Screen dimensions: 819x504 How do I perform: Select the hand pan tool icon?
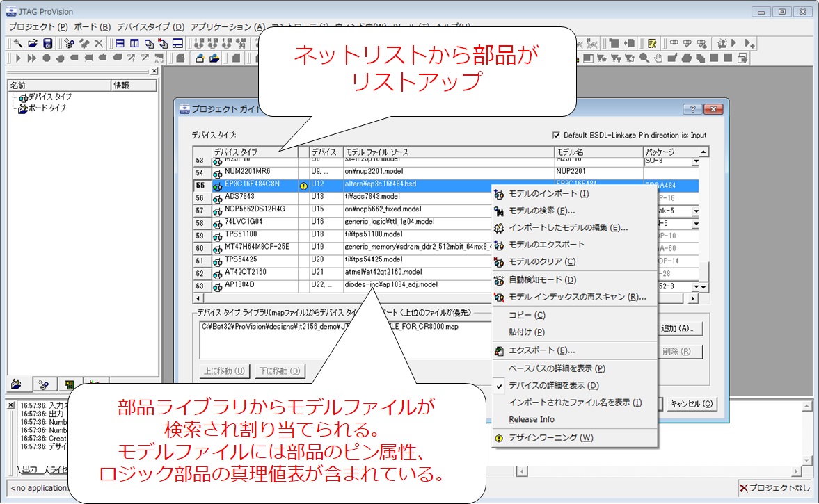(658, 58)
